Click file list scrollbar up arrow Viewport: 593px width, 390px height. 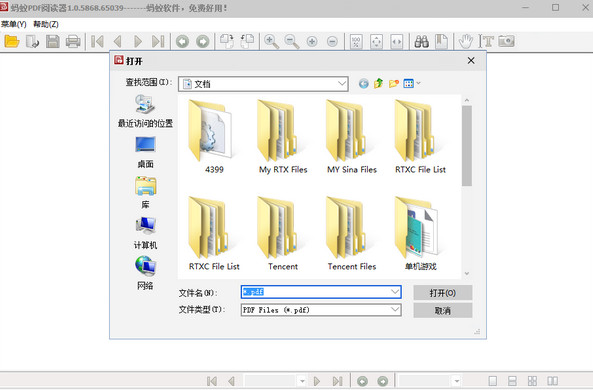pyautogui.click(x=467, y=100)
